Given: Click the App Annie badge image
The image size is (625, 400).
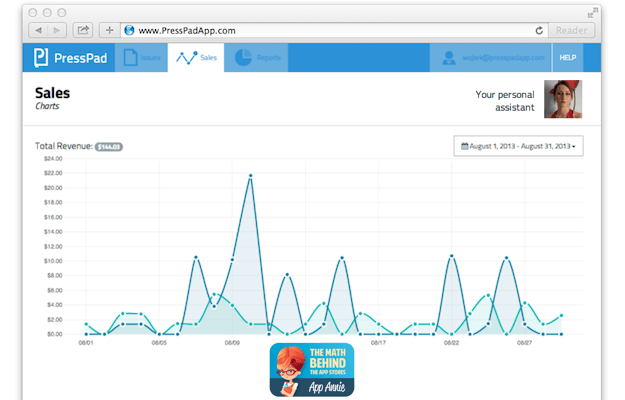Looking at the screenshot, I should (x=312, y=370).
